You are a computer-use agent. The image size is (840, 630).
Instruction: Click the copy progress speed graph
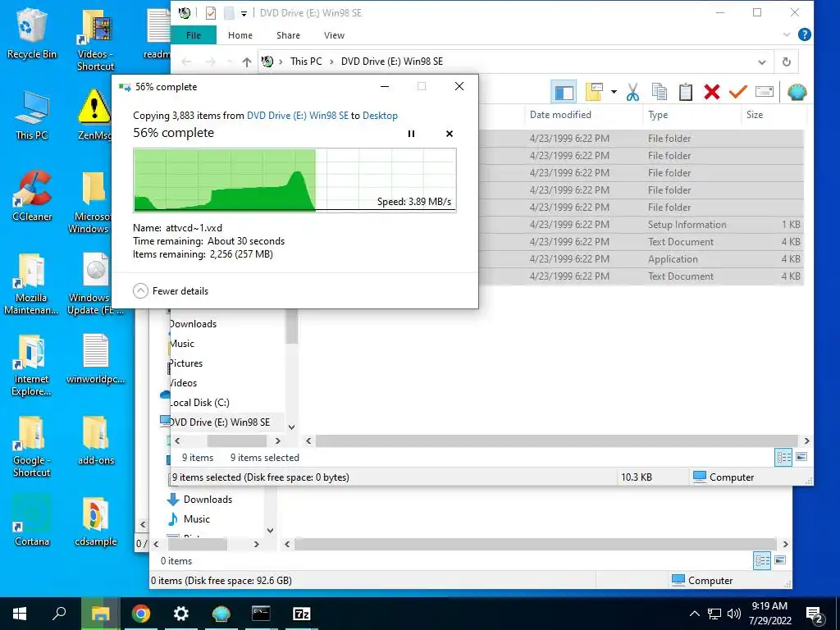(x=294, y=180)
